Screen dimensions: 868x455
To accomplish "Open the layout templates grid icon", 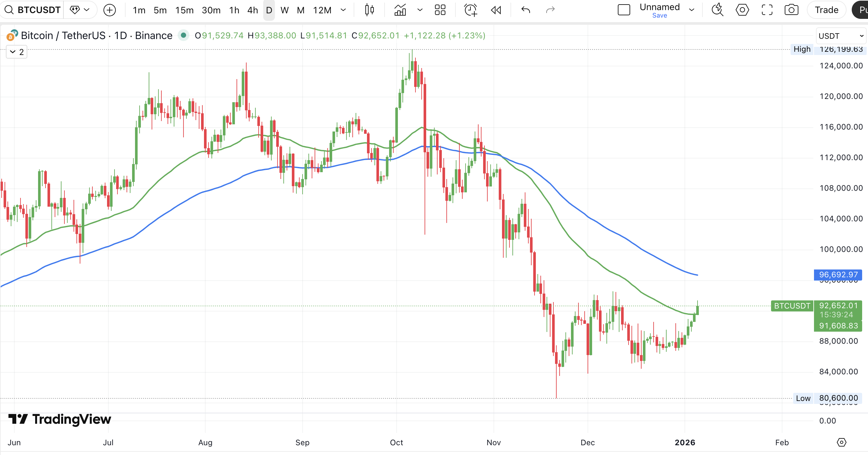I will tap(440, 10).
